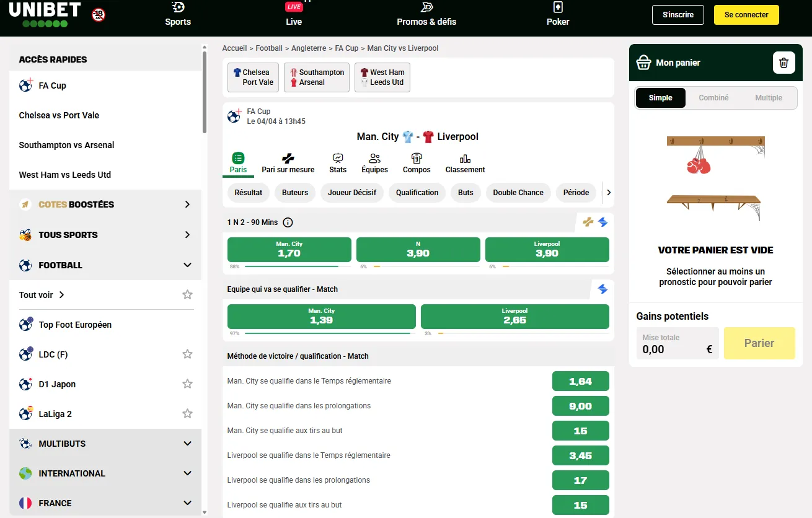This screenshot has height=518, width=812.
Task: Open the Pari sur mesure tab
Action: click(x=288, y=164)
